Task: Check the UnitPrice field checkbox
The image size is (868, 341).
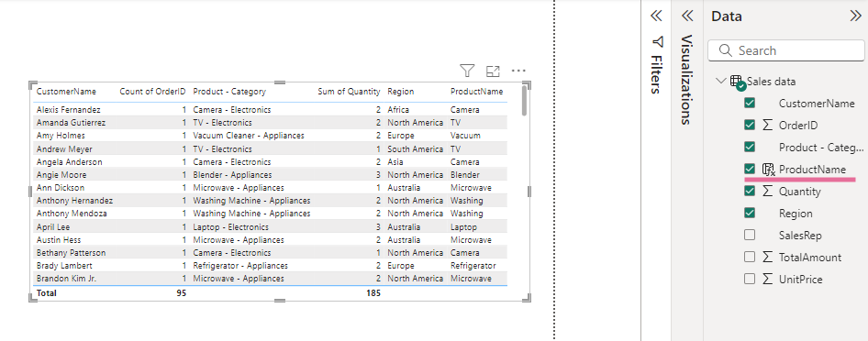Action: [750, 279]
